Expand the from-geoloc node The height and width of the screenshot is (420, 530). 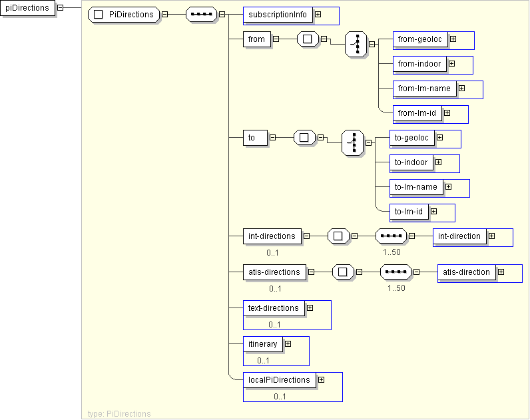[453, 39]
